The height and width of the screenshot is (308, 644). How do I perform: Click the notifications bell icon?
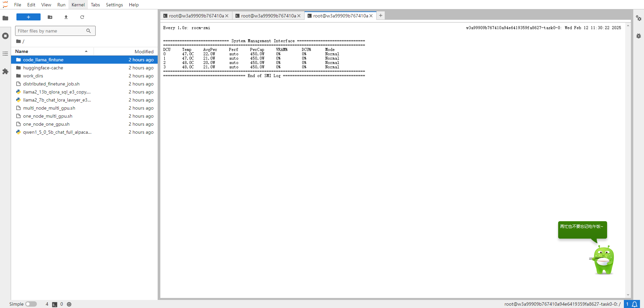pyautogui.click(x=635, y=304)
